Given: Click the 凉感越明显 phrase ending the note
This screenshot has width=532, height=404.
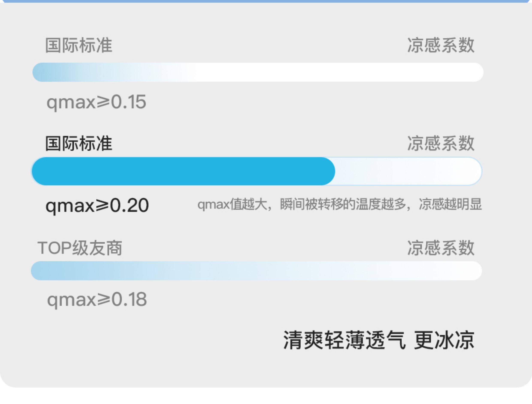Looking at the screenshot, I should coord(450,204).
